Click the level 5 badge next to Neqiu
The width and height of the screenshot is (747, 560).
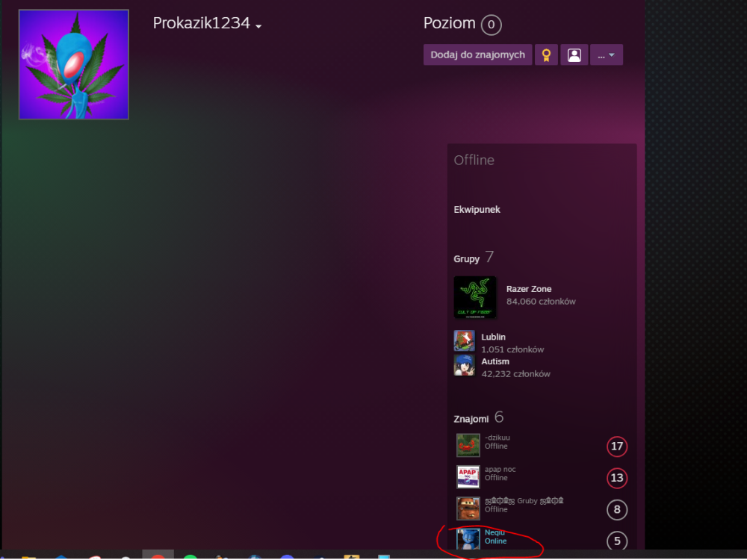pos(616,541)
